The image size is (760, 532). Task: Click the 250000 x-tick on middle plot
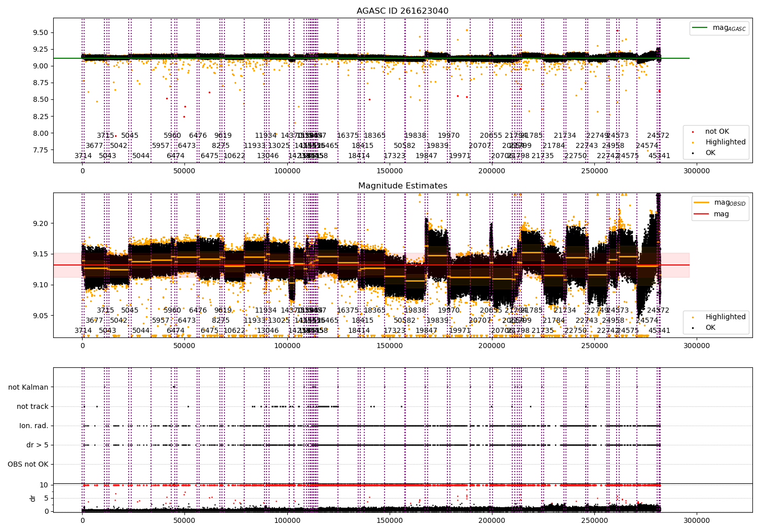(x=594, y=346)
